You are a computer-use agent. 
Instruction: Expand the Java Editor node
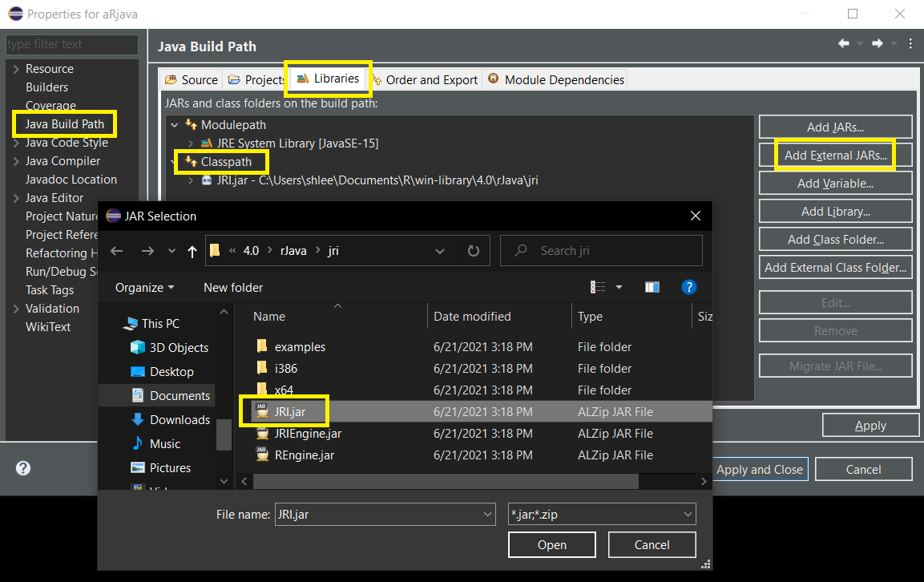(16, 198)
